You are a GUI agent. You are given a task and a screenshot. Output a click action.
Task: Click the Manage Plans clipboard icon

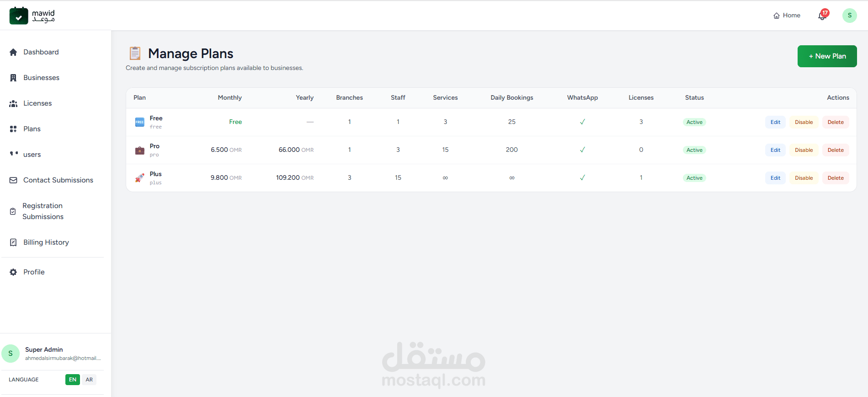tap(135, 54)
